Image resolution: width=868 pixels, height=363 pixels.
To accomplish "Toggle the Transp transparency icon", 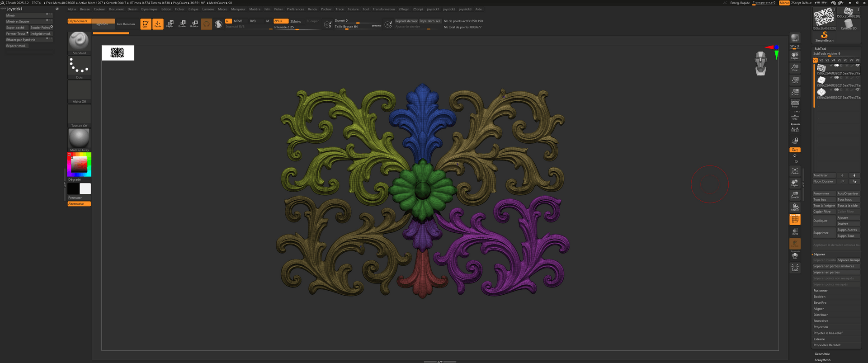I will click(x=795, y=231).
